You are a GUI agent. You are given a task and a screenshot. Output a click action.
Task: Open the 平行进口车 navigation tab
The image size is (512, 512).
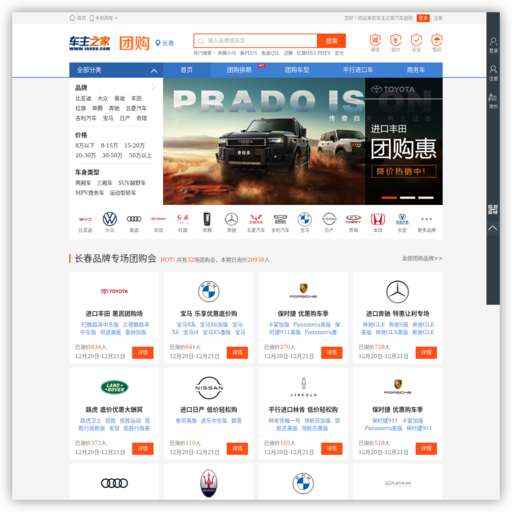(358, 70)
